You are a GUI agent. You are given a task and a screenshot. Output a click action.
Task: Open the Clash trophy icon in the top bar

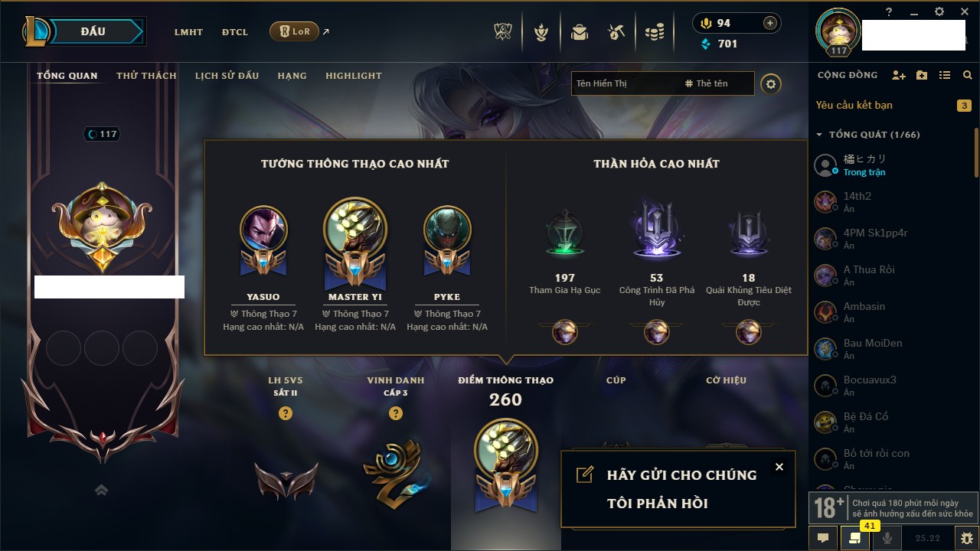tap(502, 32)
